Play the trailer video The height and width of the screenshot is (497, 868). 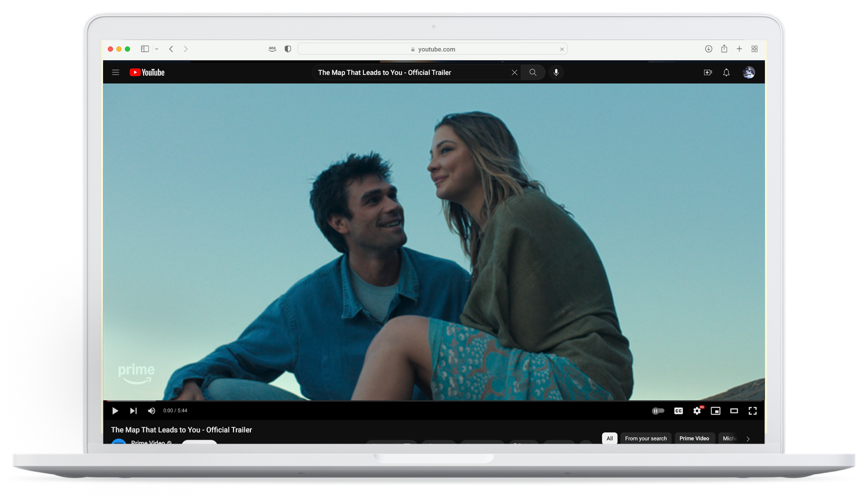115,410
